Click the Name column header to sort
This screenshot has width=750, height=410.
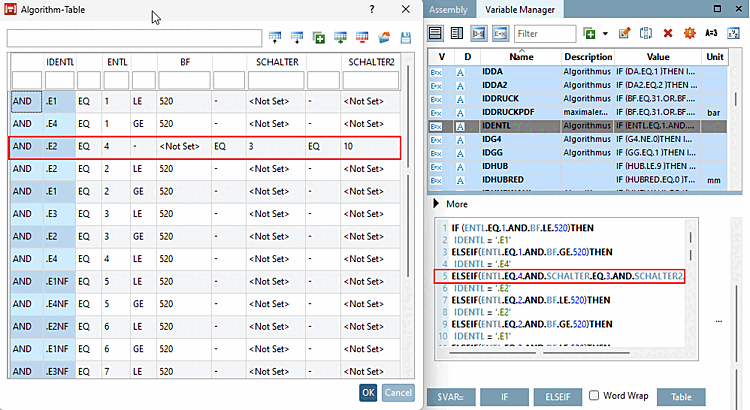coord(521,56)
